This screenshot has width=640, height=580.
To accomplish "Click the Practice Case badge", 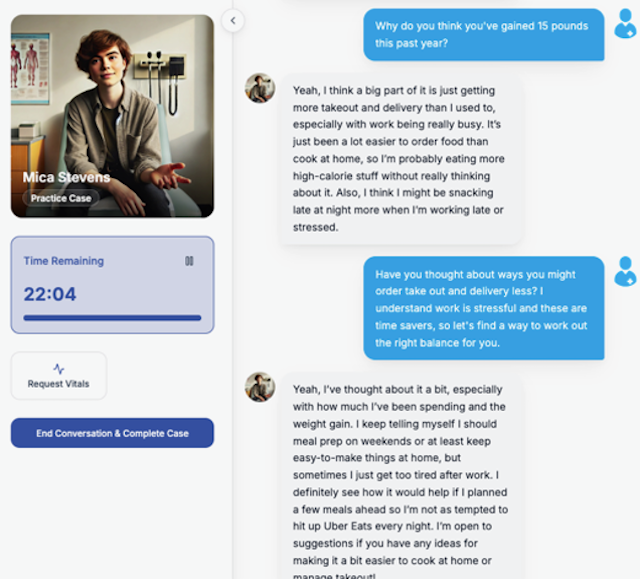I will click(x=61, y=198).
